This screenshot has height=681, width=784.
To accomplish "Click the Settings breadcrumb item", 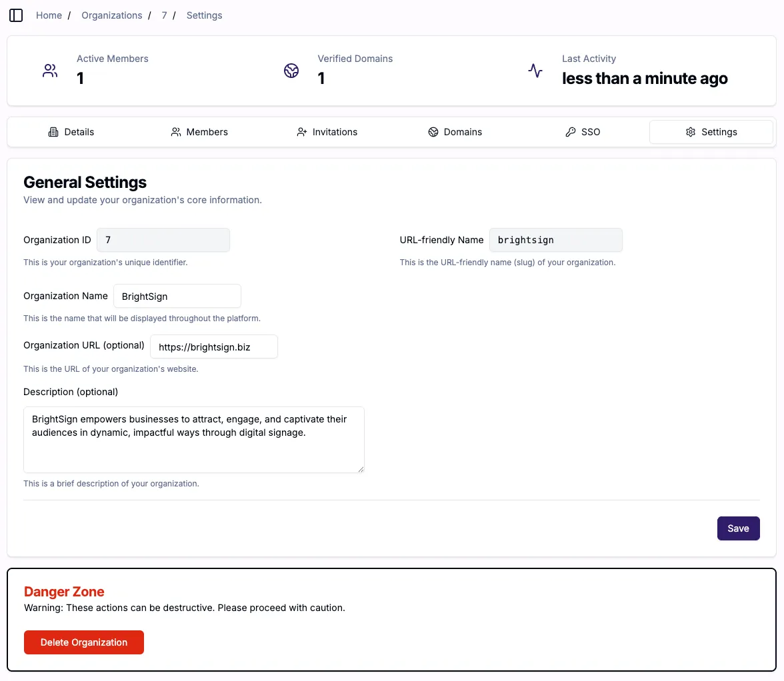I will (x=205, y=15).
